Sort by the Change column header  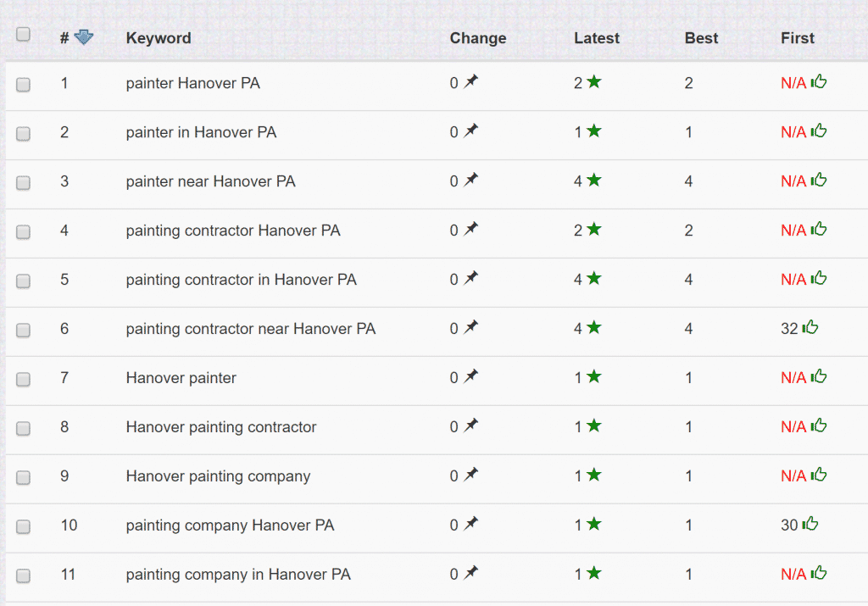click(478, 38)
